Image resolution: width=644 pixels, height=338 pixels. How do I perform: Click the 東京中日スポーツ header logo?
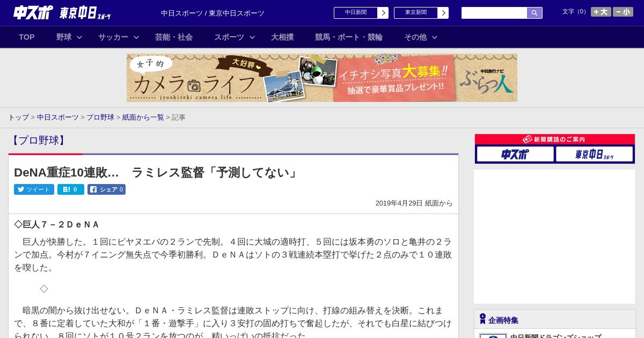[85, 13]
